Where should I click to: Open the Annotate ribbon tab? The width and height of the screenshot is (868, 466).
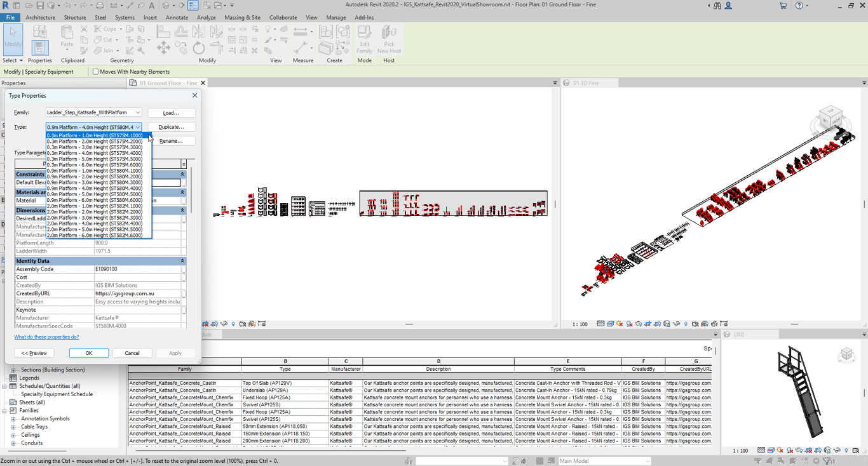click(x=177, y=18)
